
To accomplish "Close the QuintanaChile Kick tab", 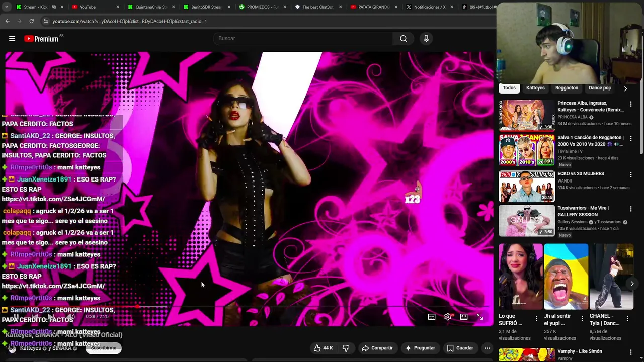I will 174,7.
